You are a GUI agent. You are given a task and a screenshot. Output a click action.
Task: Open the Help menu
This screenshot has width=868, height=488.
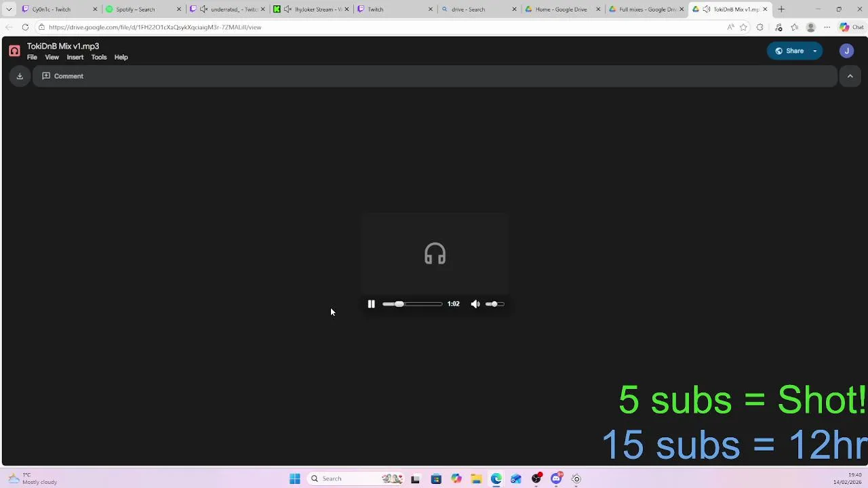121,57
